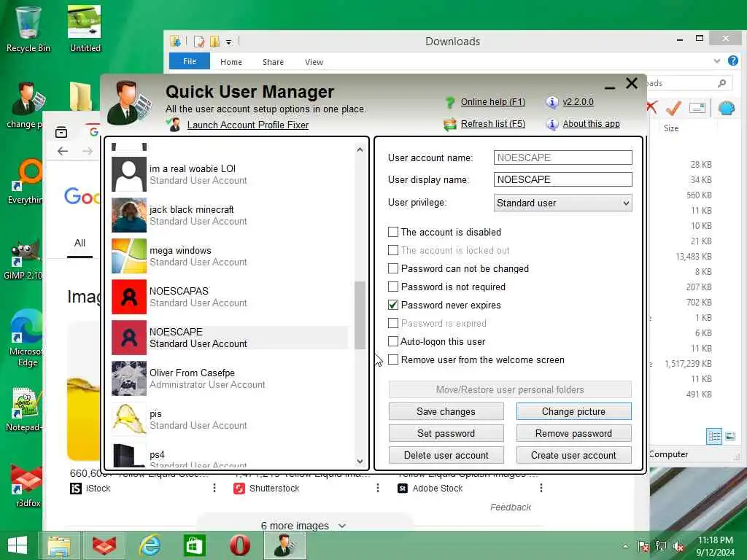Open Shutterstock result three-dot menu

coord(378,488)
